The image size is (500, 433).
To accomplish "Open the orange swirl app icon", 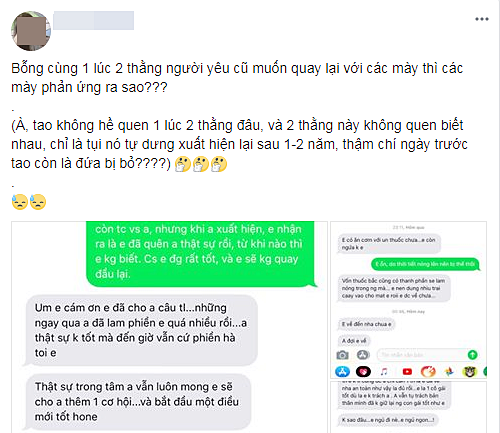I will 428,371.
